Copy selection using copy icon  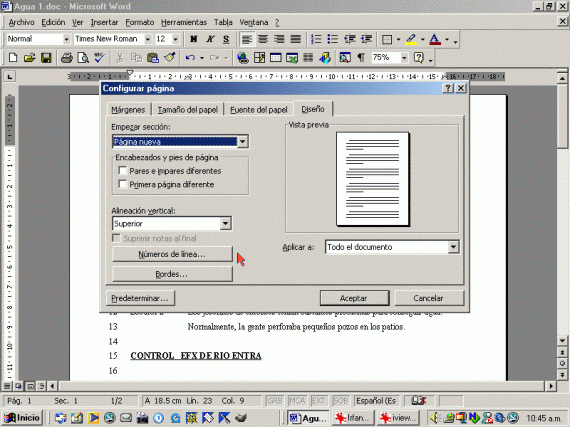pos(136,58)
